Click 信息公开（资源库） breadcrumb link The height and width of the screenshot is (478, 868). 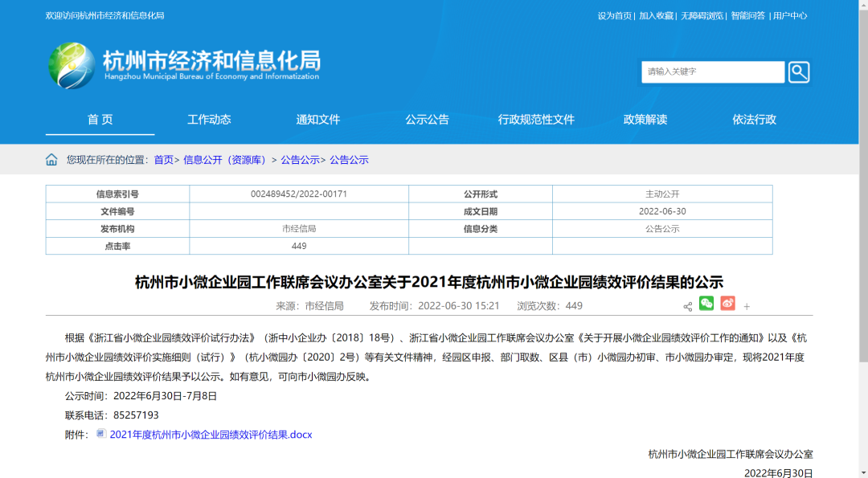(226, 160)
